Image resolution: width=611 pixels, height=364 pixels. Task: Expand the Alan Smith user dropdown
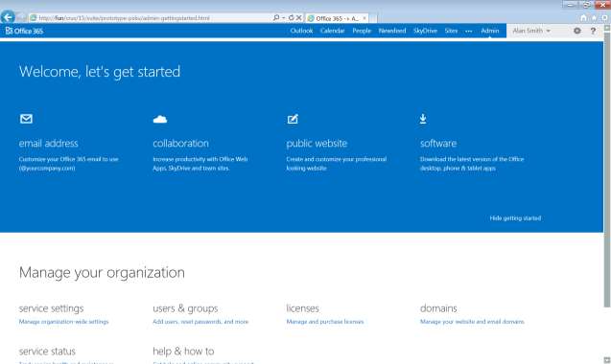pyautogui.click(x=531, y=31)
